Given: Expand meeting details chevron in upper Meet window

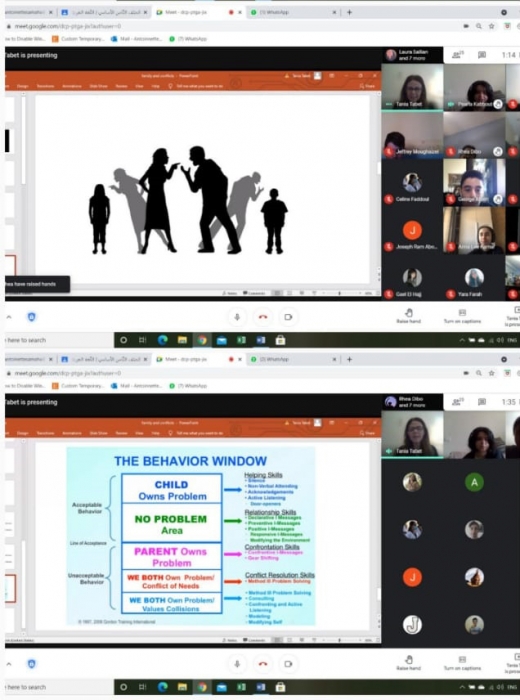Looking at the screenshot, I should click(9, 317).
